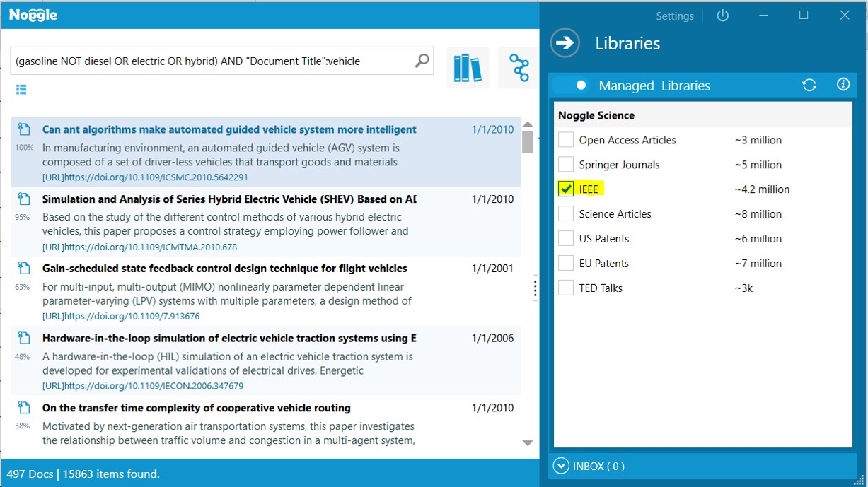Viewport: 868px width, 487px height.
Task: Open the ant algorithms article title
Action: (229, 129)
